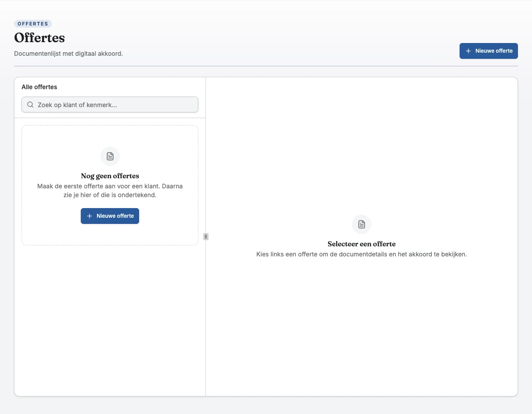Click the Alle offertes heading
The height and width of the screenshot is (414, 532).
(40, 87)
